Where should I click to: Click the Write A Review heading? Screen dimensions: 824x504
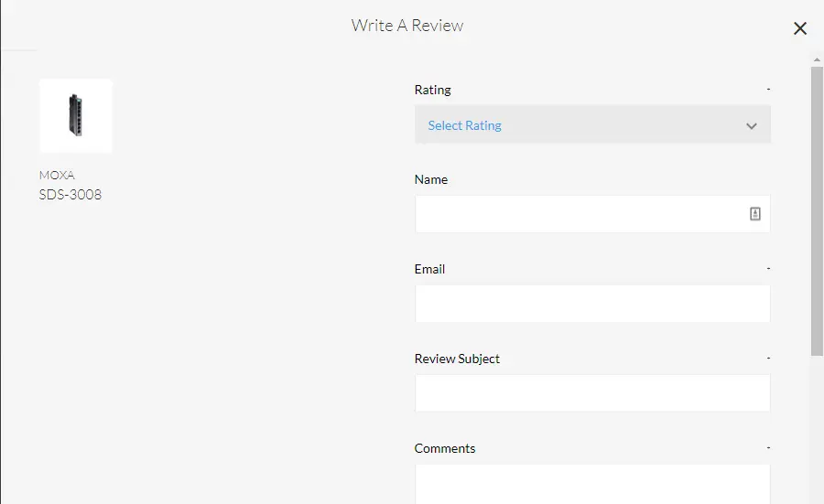click(407, 26)
